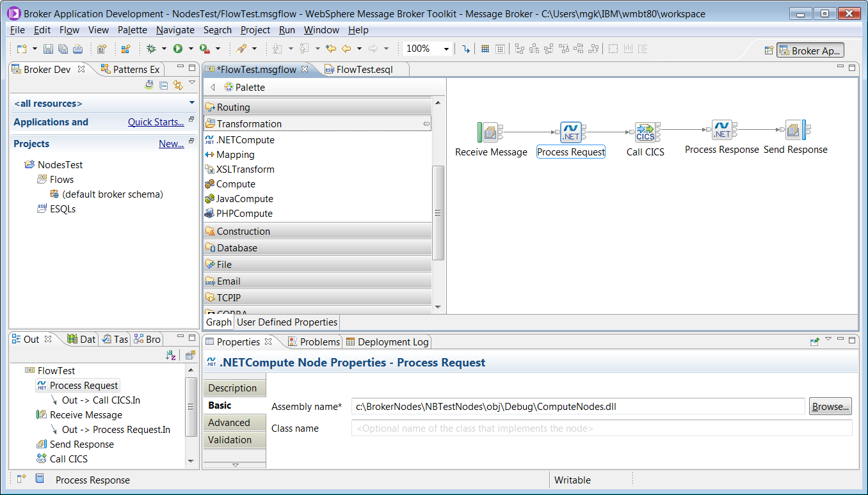Expand the Construction palette drawer
The height and width of the screenshot is (495, 868).
(x=317, y=232)
